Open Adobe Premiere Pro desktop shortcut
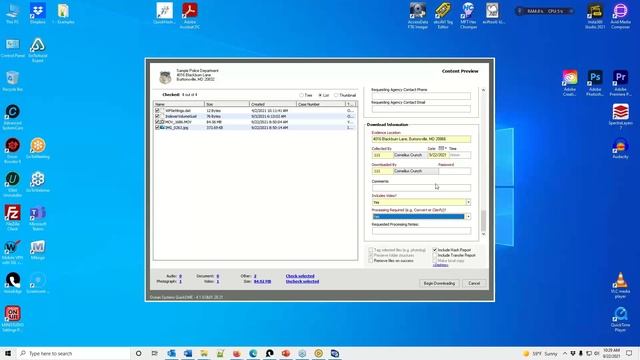 click(620, 82)
